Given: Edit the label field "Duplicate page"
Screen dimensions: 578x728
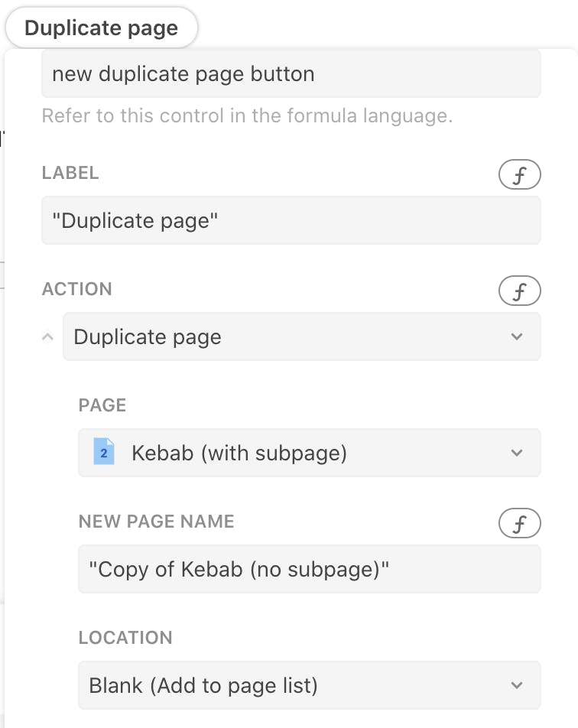Looking at the screenshot, I should (x=291, y=220).
